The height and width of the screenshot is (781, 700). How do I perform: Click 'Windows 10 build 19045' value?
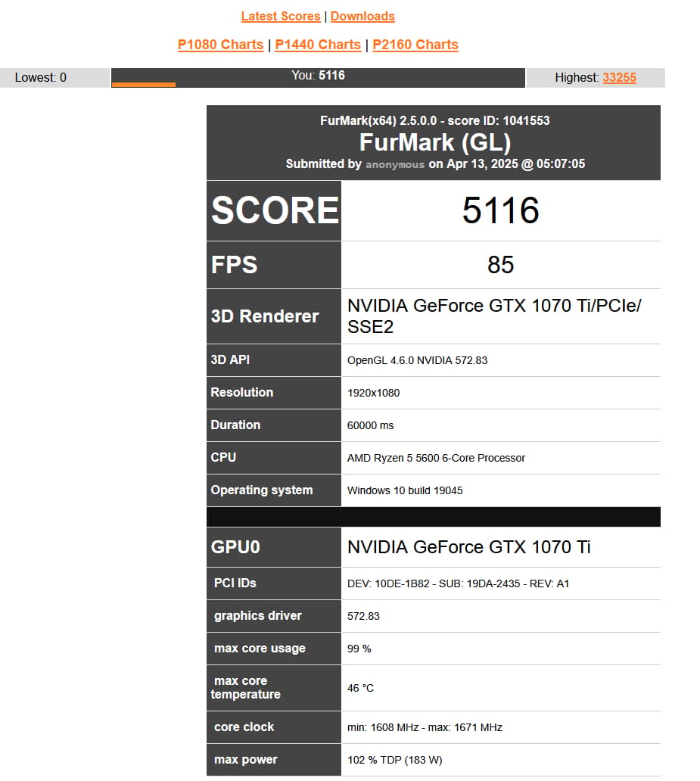click(405, 490)
